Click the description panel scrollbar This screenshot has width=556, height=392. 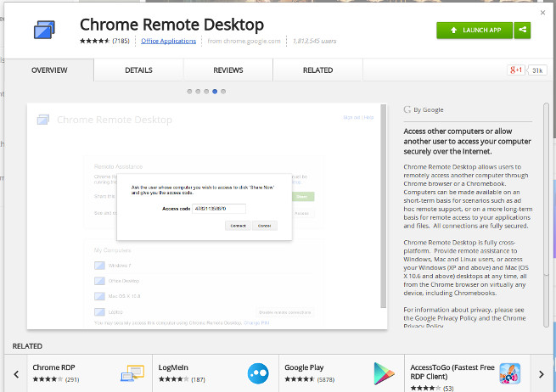[x=546, y=215]
